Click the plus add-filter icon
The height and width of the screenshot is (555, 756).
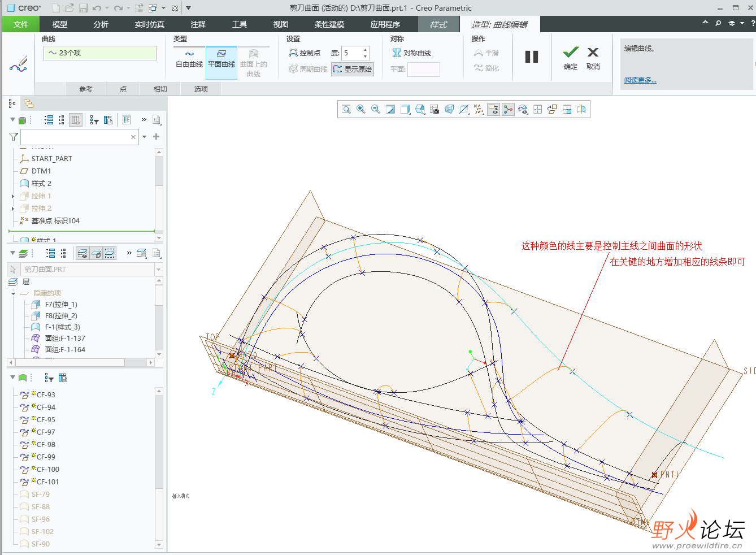pyautogui.click(x=157, y=137)
